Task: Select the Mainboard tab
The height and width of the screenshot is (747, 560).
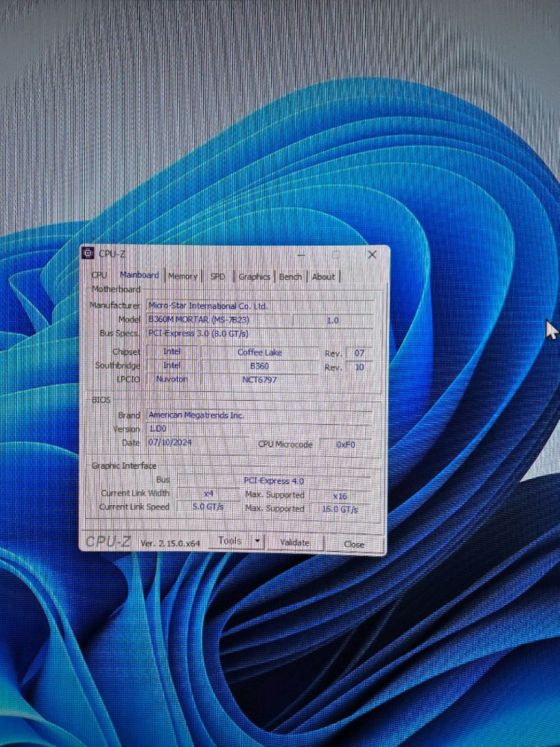Action: (x=139, y=275)
